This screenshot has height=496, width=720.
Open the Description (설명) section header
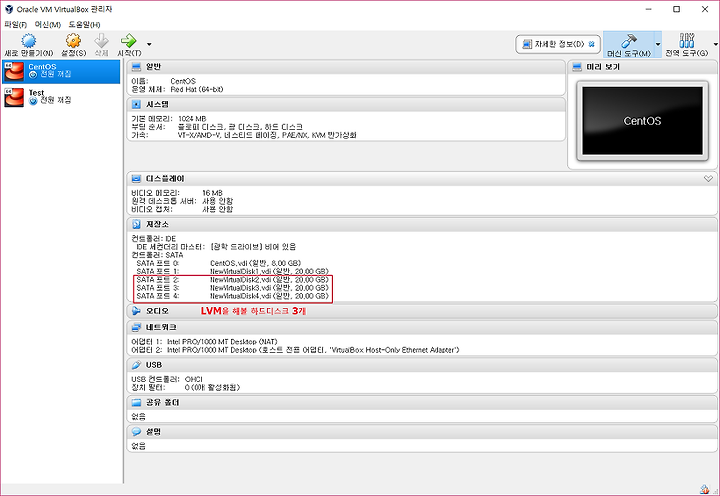tap(422, 432)
